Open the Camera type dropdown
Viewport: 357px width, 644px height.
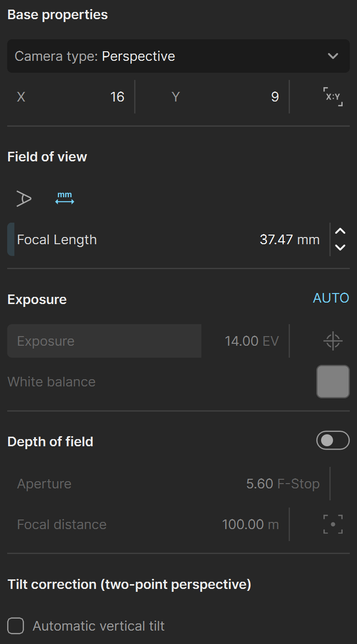coord(178,56)
